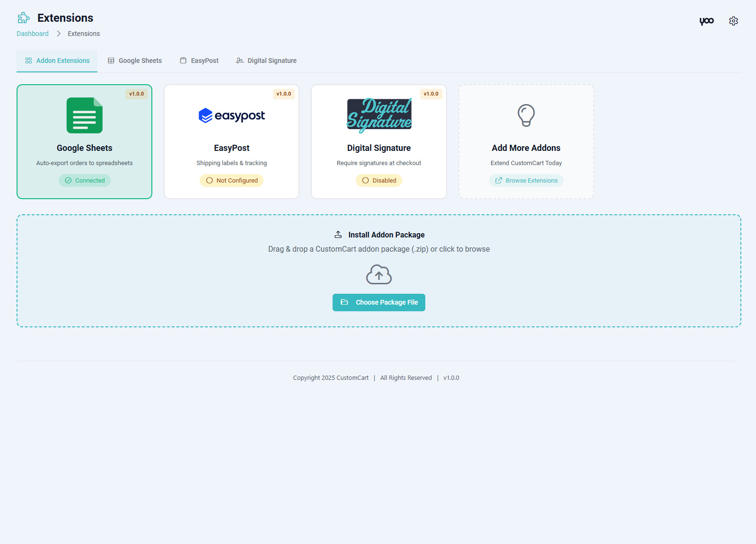Follow the Browse Extensions link
The image size is (756, 544).
(x=526, y=181)
